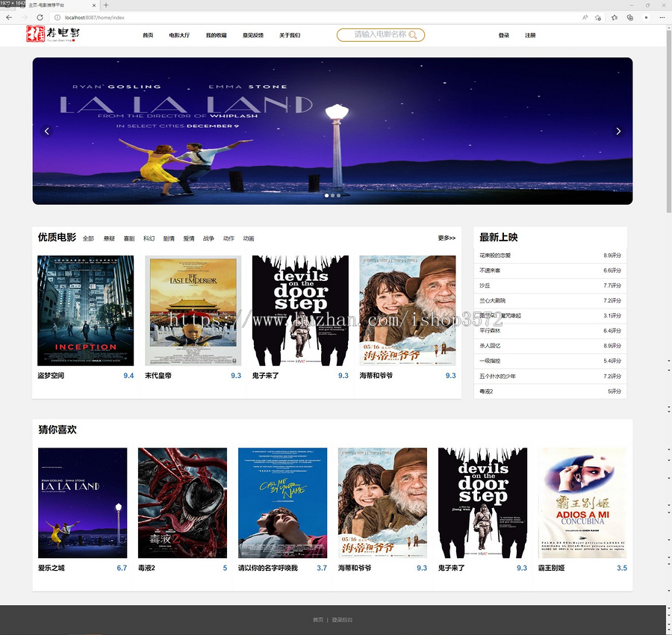Screen dimensions: 672x635
Task: Open 不速来客 in 最新上映 list
Action: (x=550, y=270)
